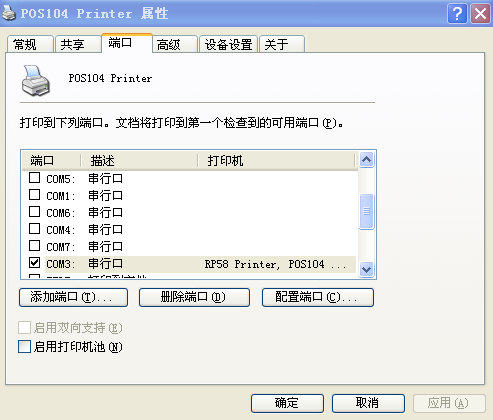Click the POS104 Printer name label

[x=110, y=79]
